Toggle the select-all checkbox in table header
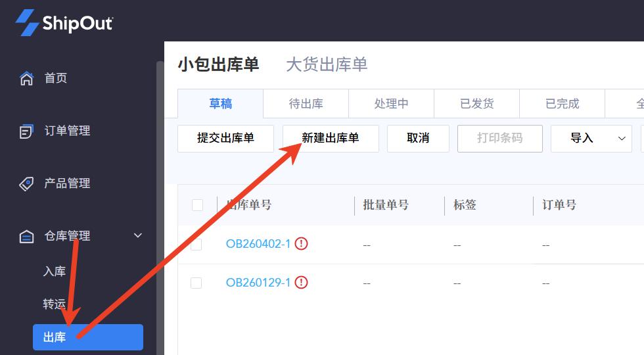Image resolution: width=644 pixels, height=355 pixels. pos(197,205)
